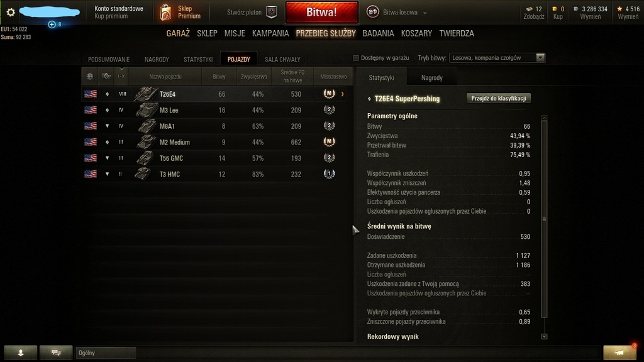644x362 pixels.
Task: Open the STATYSTYKI tab
Action: [x=198, y=60]
